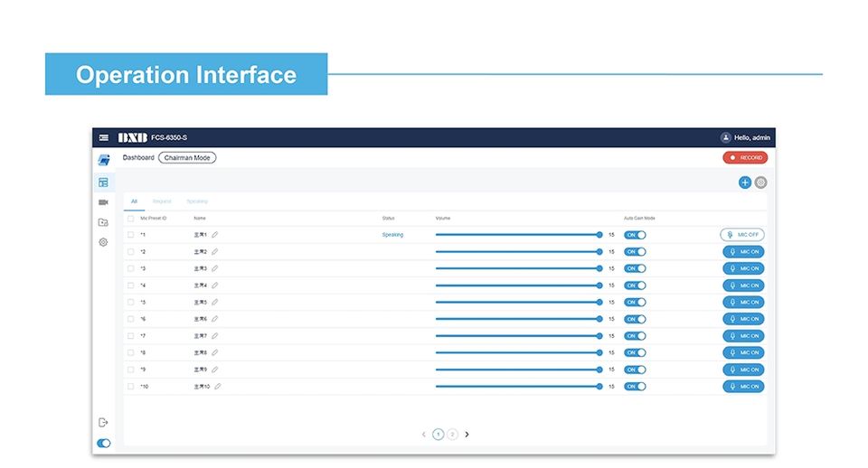Screen dimensions: 868x468
Task: Adjust the volume slider for mic *10
Action: (519, 386)
